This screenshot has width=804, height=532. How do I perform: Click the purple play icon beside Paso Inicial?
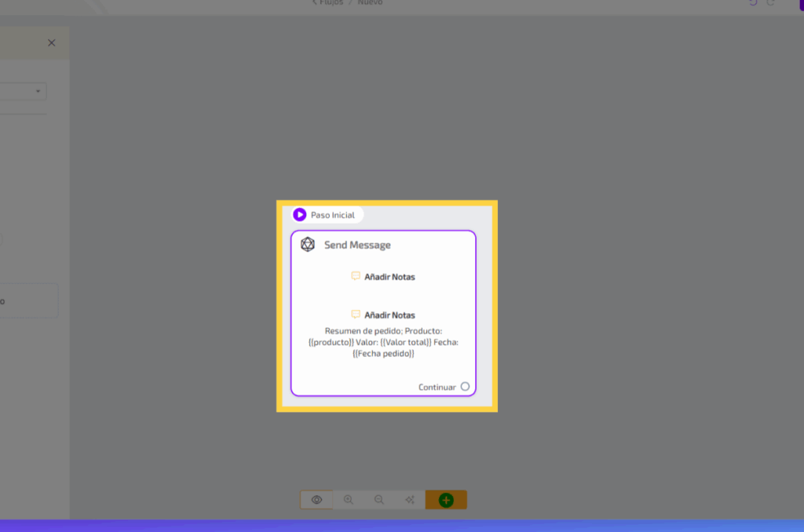pyautogui.click(x=300, y=215)
